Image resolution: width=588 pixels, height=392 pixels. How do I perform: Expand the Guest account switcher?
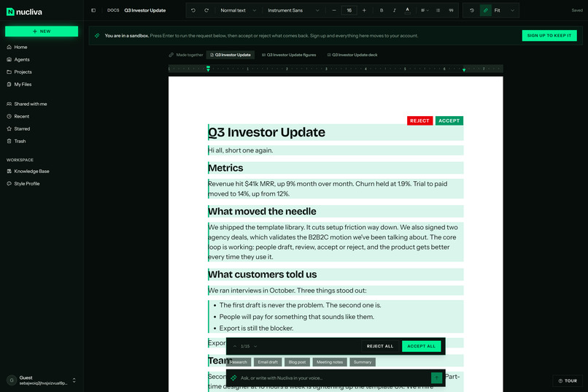click(74, 380)
